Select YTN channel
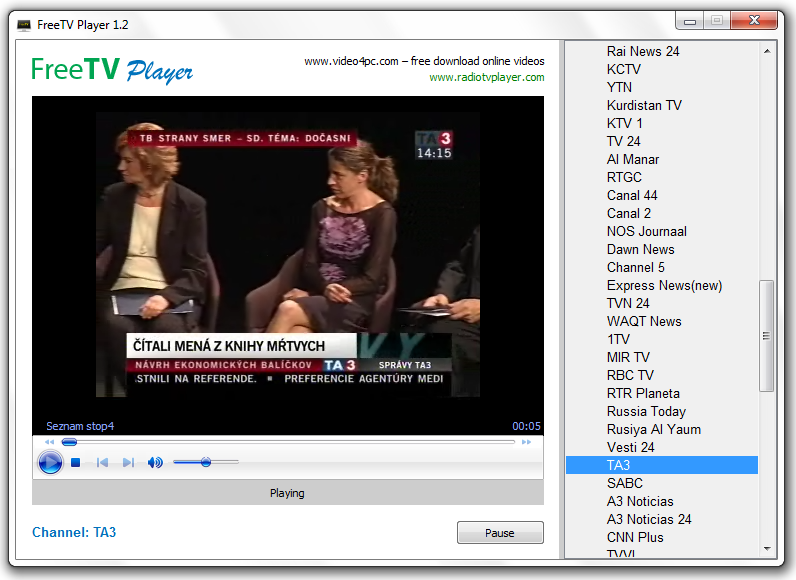 point(661,87)
